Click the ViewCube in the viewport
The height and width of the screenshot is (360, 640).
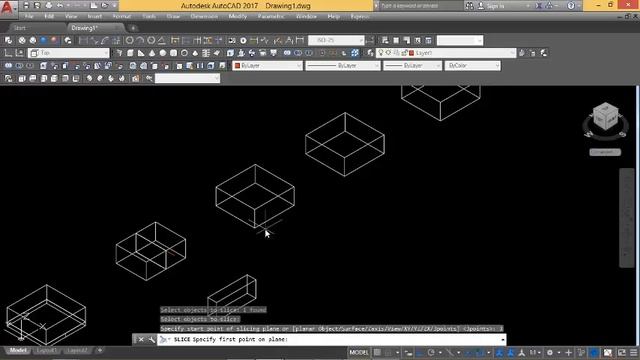tap(606, 117)
